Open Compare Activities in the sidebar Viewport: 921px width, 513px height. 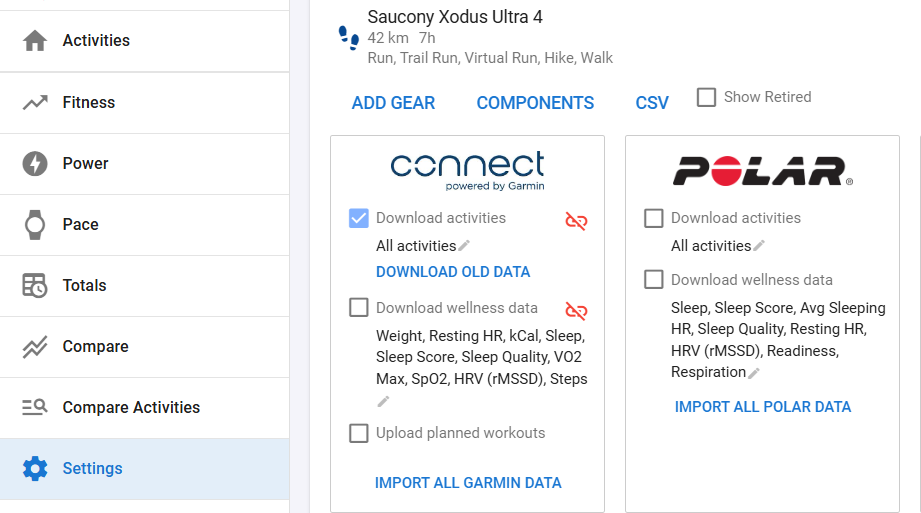point(131,407)
